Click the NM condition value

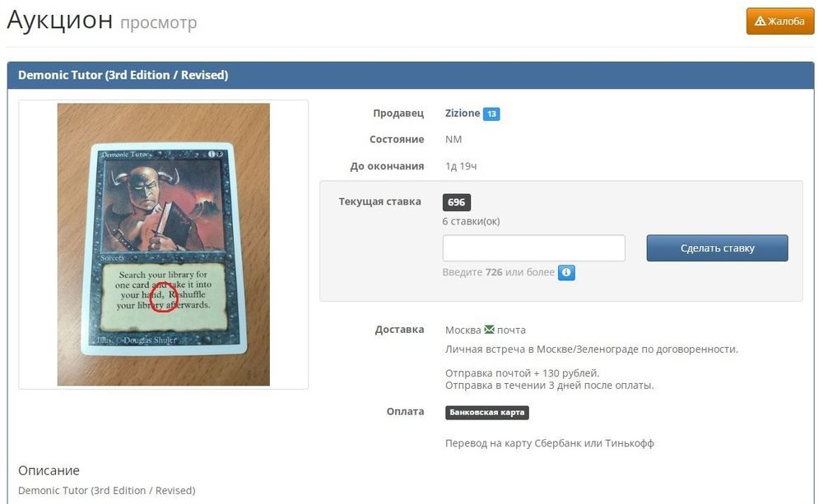point(453,140)
